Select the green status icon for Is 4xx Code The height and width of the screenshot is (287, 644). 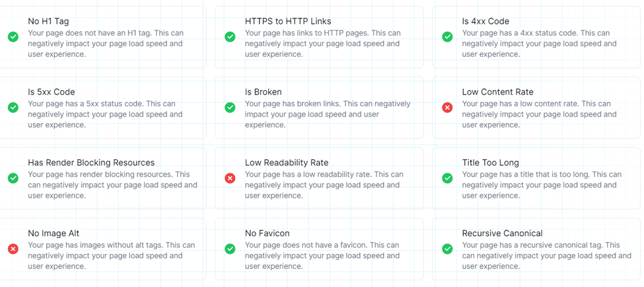click(x=447, y=37)
